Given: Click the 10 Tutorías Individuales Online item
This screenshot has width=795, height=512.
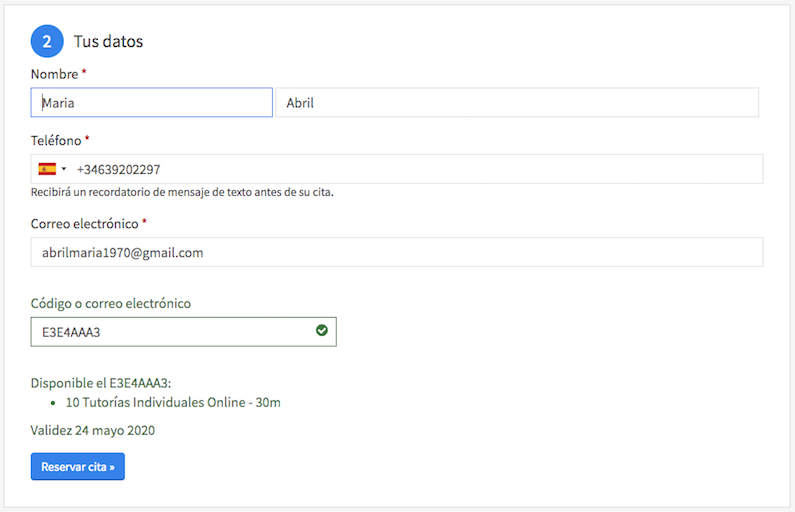Looking at the screenshot, I should click(x=172, y=402).
